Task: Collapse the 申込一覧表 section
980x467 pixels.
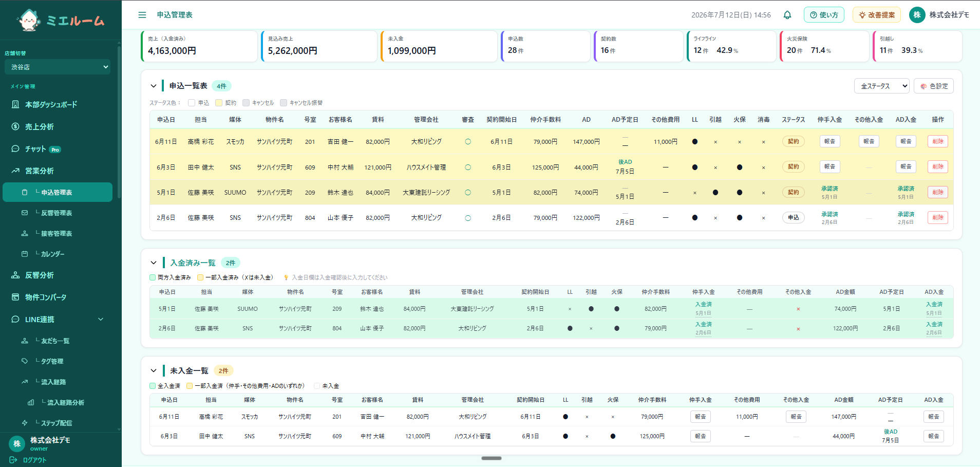Action: click(154, 86)
